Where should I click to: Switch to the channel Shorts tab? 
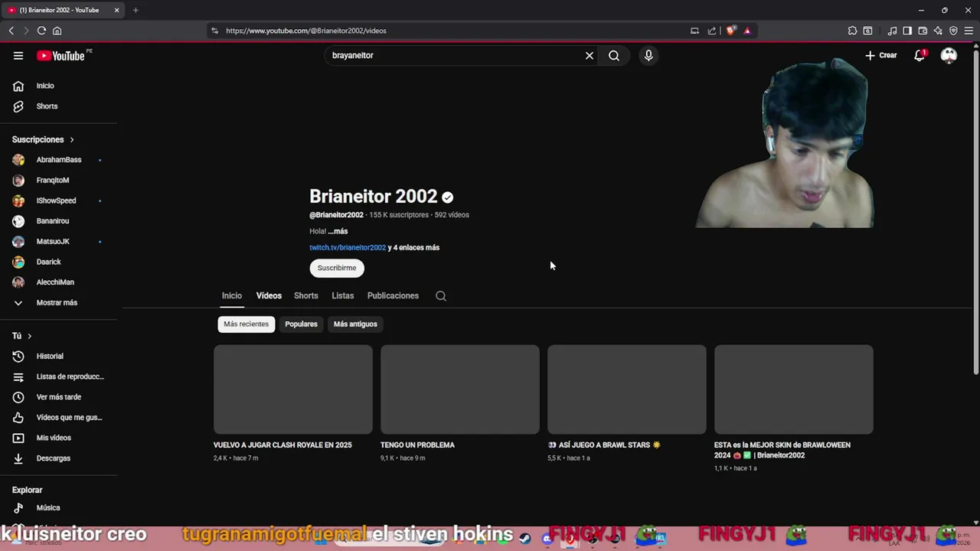(305, 295)
